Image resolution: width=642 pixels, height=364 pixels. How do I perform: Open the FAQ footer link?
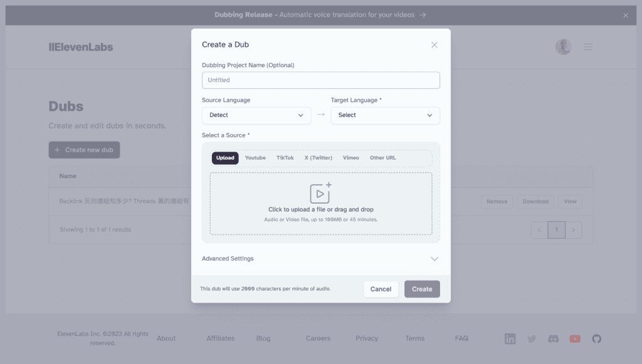click(461, 339)
